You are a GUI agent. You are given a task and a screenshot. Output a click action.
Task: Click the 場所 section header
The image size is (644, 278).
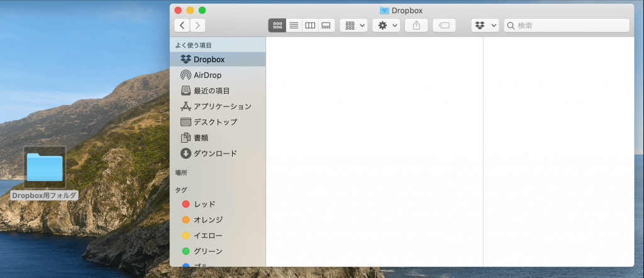coord(181,173)
